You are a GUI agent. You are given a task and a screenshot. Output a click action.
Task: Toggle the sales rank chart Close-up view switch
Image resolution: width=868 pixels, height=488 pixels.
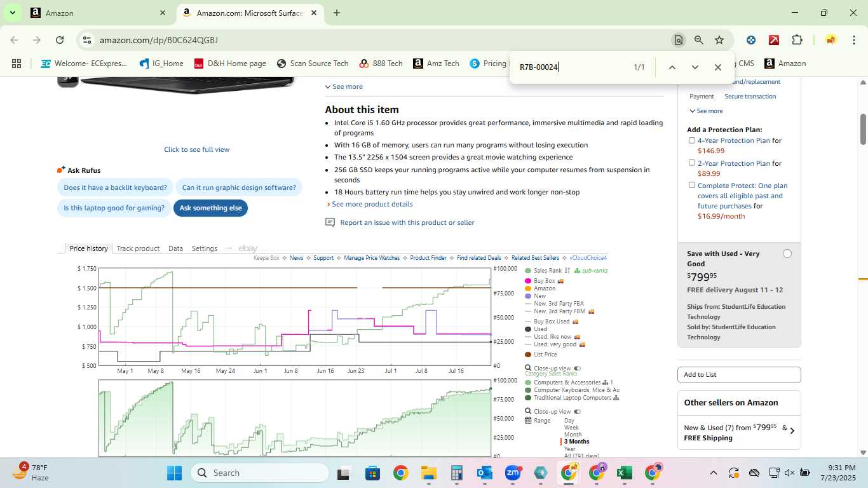coord(578,412)
